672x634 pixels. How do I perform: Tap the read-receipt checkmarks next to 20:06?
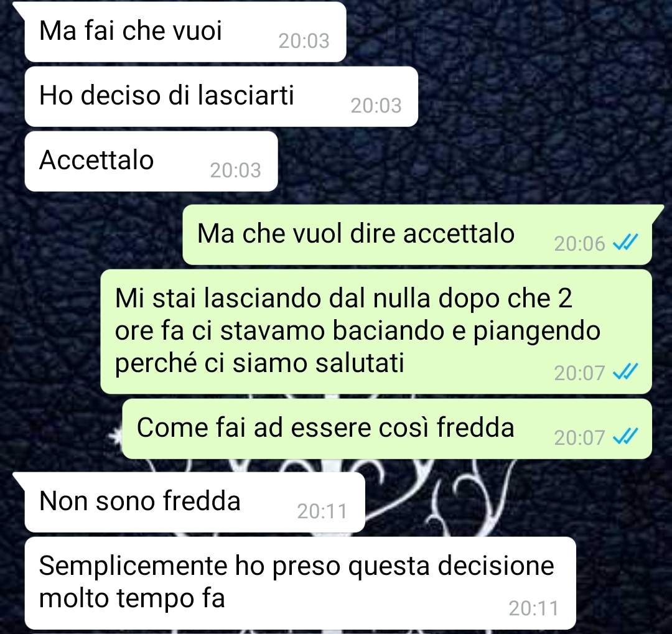point(626,243)
